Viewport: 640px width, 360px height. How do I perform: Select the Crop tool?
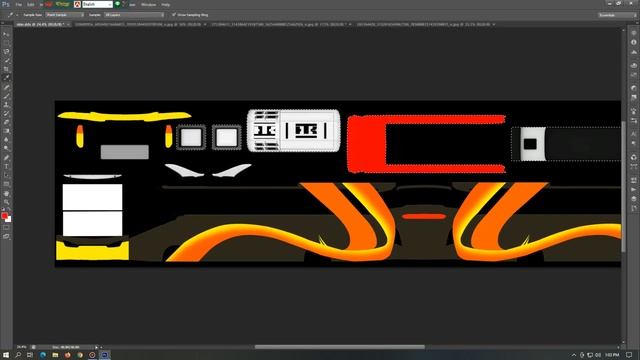[6, 69]
